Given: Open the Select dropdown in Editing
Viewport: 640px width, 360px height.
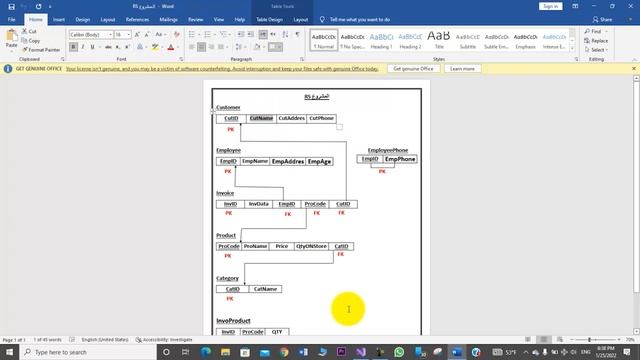Looking at the screenshot, I should (596, 50).
